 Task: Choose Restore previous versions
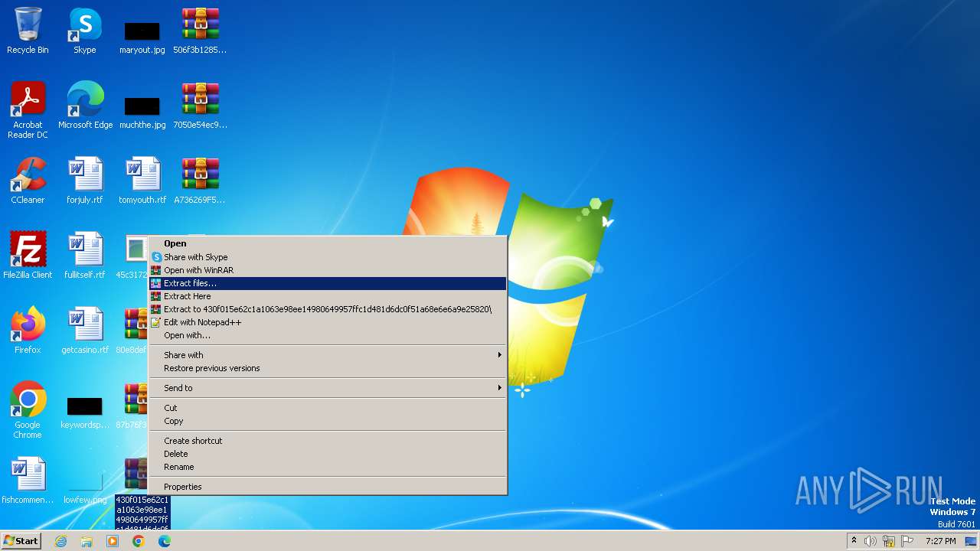tap(328, 368)
